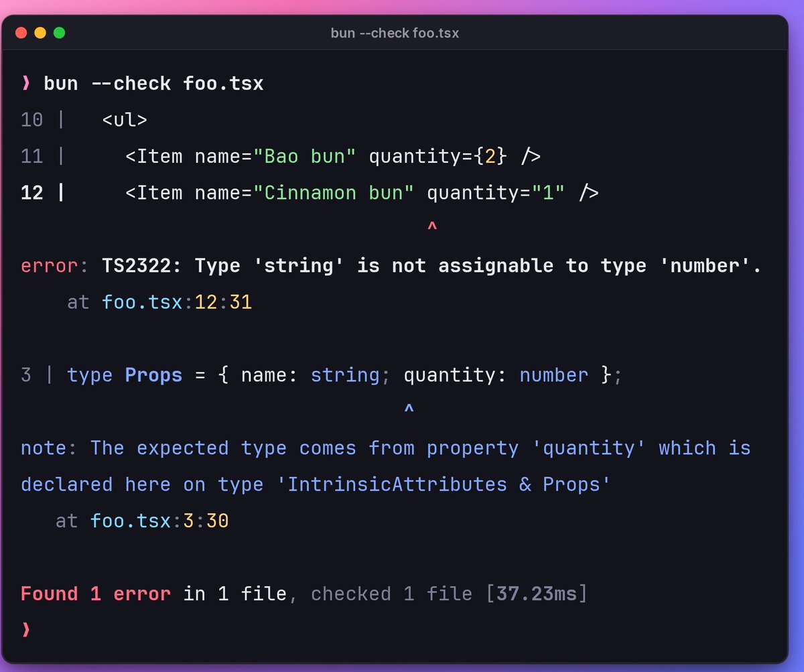Click the pink prompt arrow before the bun command
The height and width of the screenshot is (672, 804).
26,84
